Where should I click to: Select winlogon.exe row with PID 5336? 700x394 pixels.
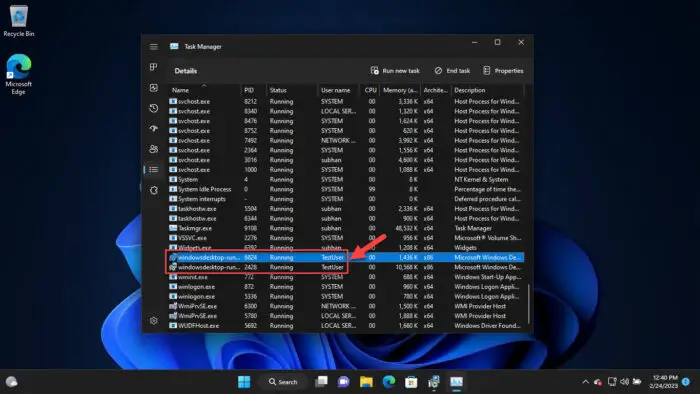pos(346,296)
